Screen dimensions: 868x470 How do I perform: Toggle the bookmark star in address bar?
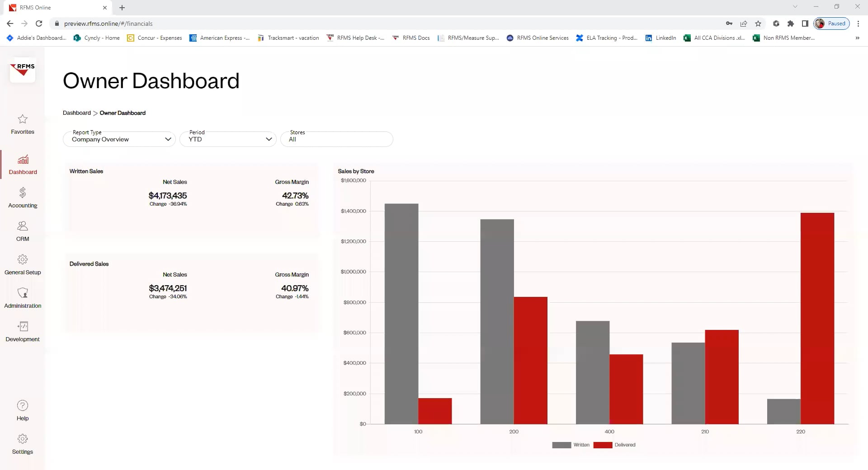(759, 23)
